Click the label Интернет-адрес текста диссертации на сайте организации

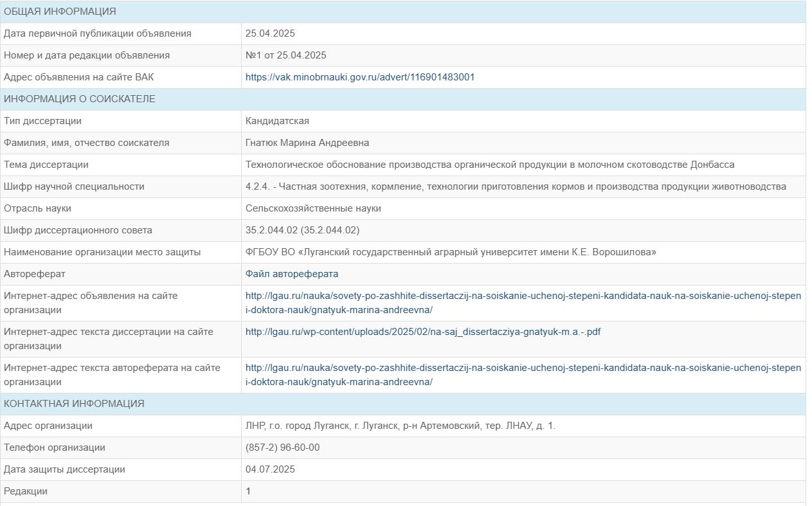109,339
